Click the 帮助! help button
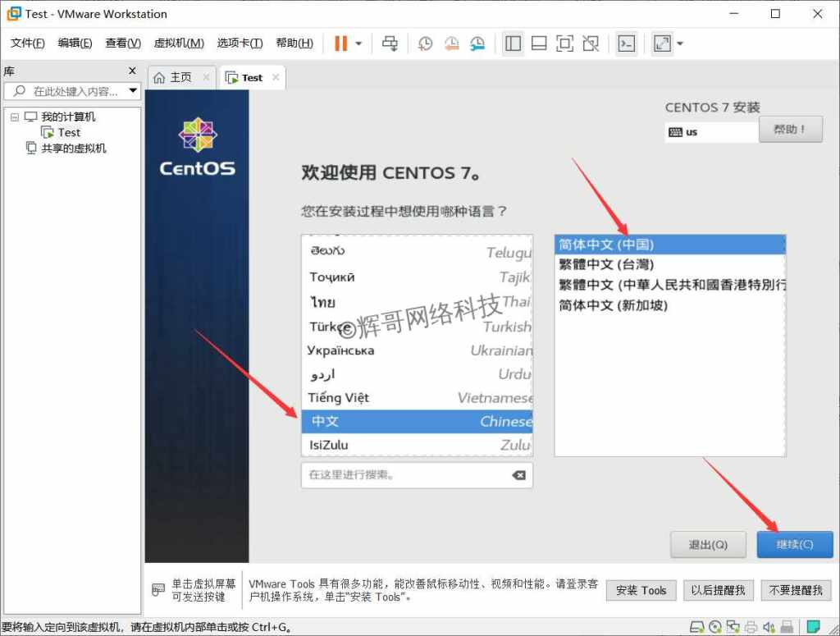The image size is (840, 636). pyautogui.click(x=790, y=129)
